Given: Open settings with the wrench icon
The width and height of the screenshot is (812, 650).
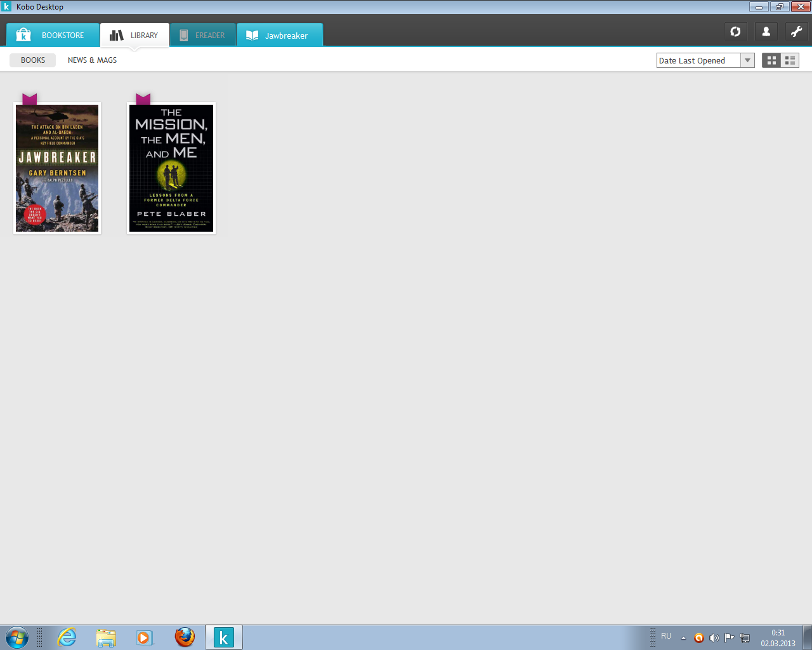Looking at the screenshot, I should (x=796, y=32).
